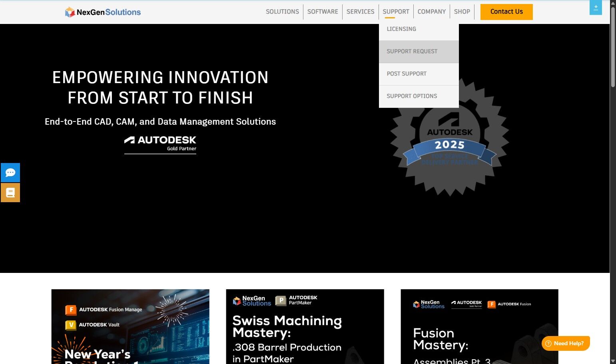Open the Solutions menu
This screenshot has height=364, width=616.
point(282,12)
